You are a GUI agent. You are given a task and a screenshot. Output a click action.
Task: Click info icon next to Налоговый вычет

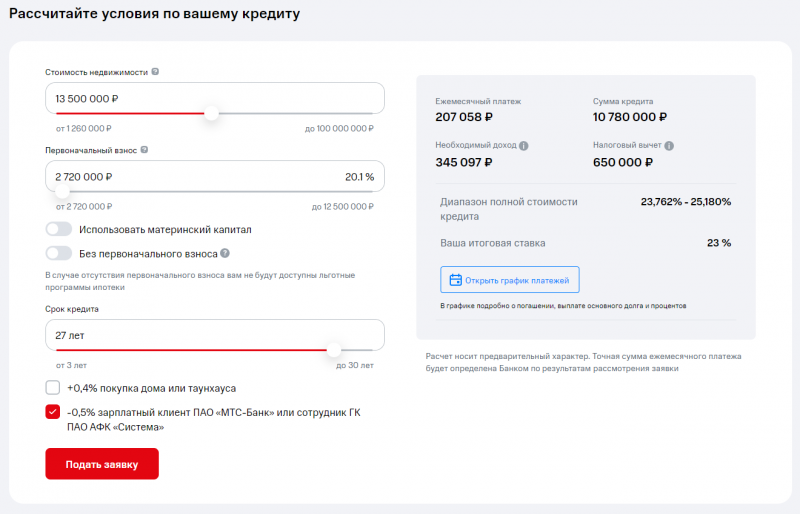pyautogui.click(x=669, y=146)
